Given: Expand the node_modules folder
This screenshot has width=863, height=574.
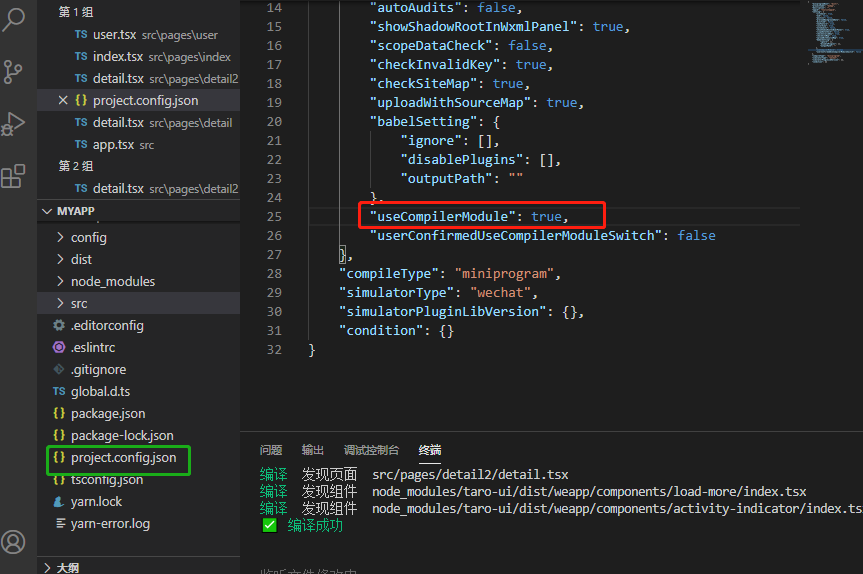Looking at the screenshot, I should click(x=139, y=281).
